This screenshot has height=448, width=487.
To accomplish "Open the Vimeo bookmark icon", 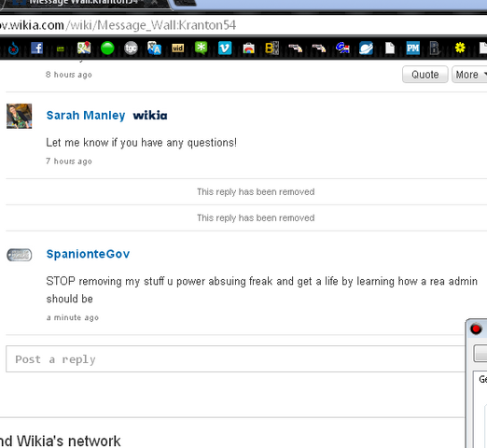I will (x=225, y=49).
